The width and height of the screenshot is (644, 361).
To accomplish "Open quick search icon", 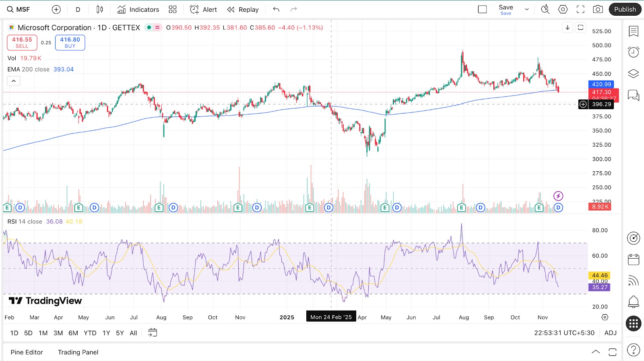I will tap(545, 9).
